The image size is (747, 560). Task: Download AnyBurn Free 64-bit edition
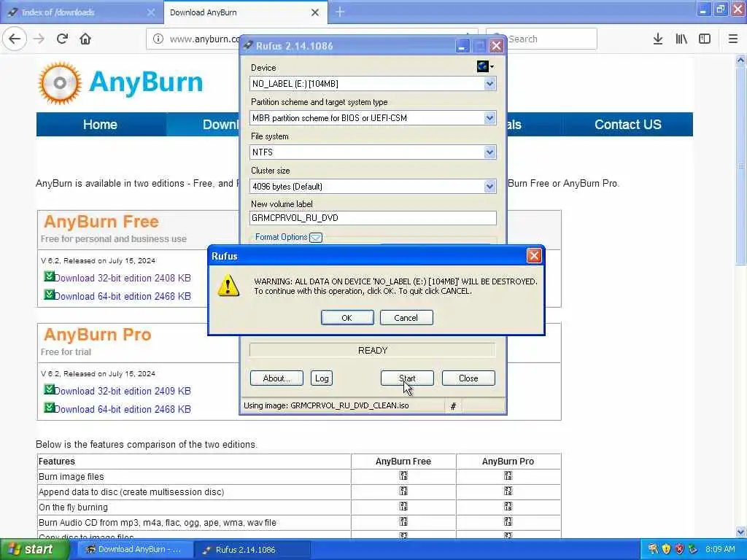click(123, 296)
